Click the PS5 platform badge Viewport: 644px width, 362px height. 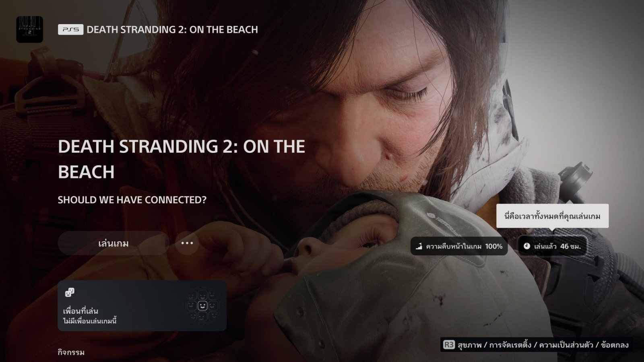tap(71, 29)
